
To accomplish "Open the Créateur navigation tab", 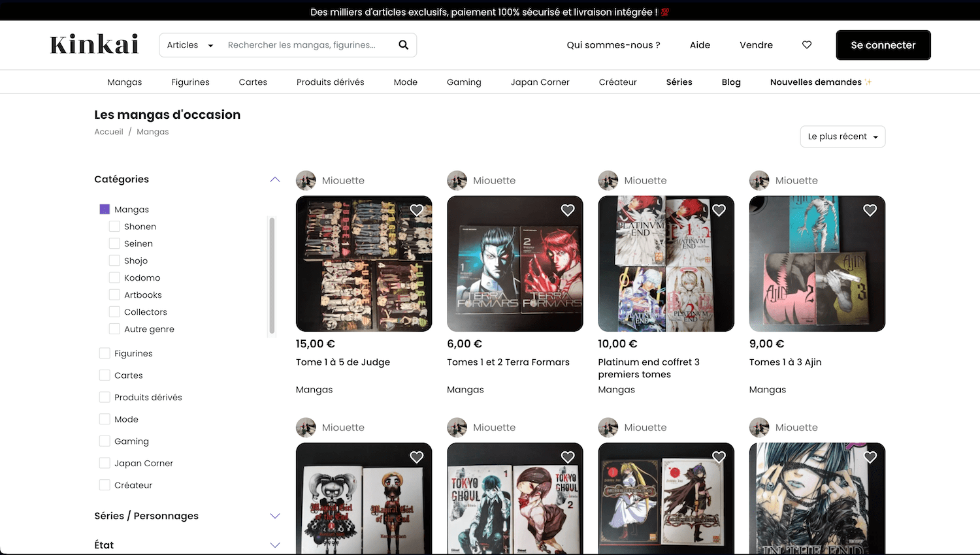I will (x=618, y=82).
